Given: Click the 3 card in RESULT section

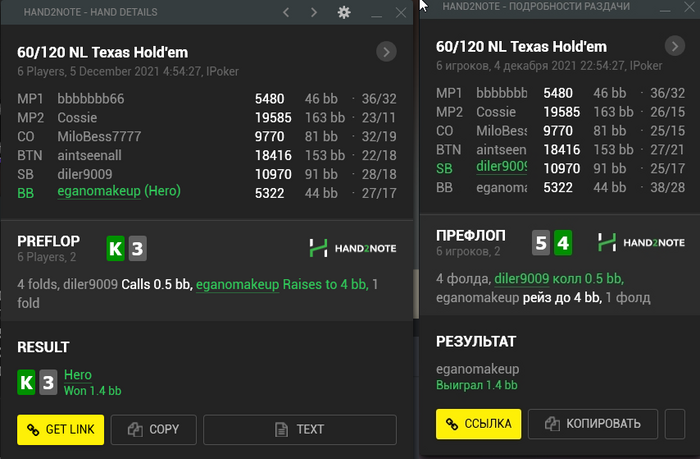Looking at the screenshot, I should 48,382.
